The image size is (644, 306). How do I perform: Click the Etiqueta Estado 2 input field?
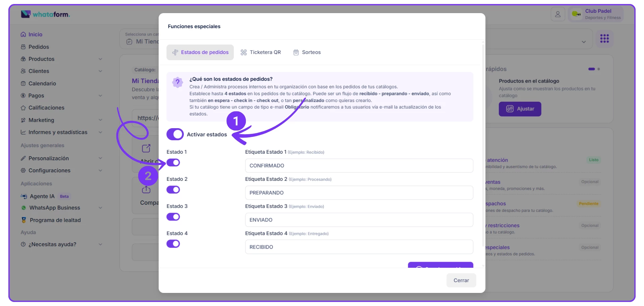[x=359, y=193]
